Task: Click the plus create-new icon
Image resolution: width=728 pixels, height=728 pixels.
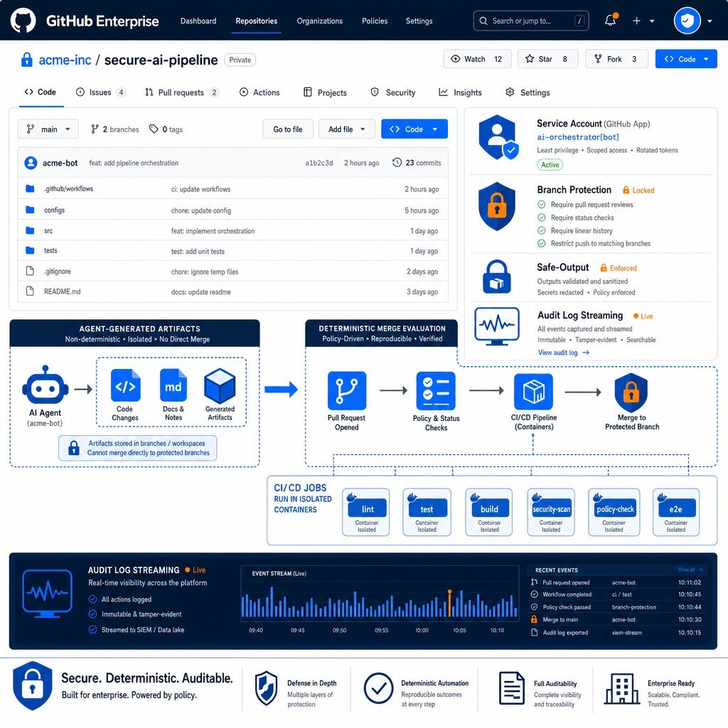Action: (x=636, y=21)
